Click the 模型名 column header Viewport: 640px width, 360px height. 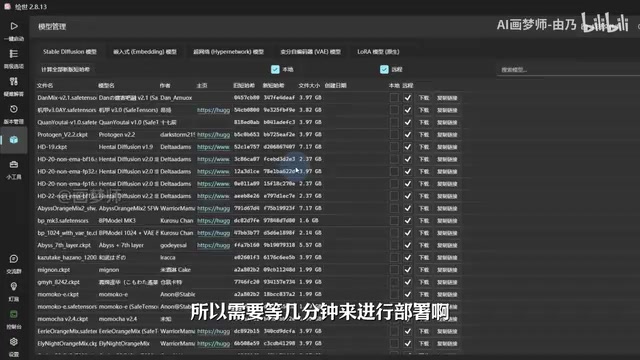106,85
